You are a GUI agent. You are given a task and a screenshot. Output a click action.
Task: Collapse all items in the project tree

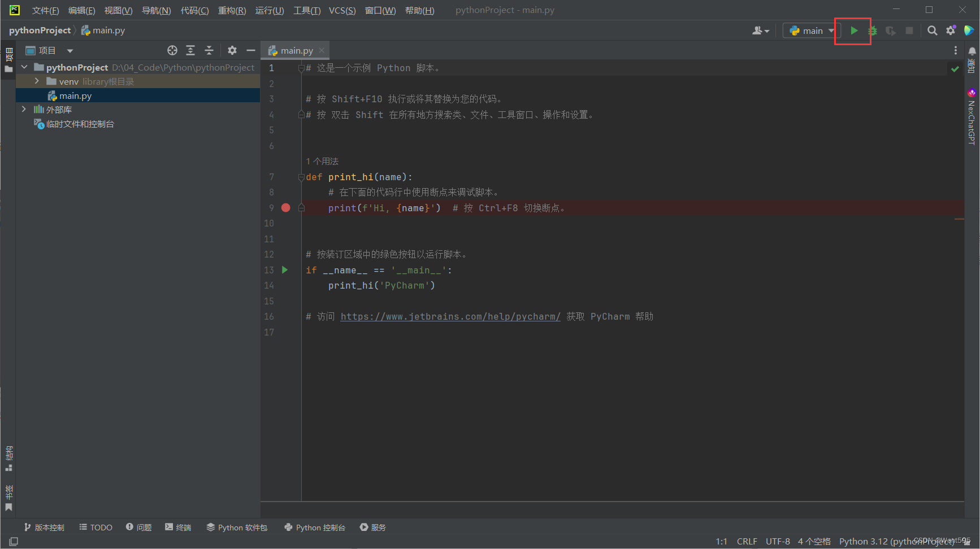coord(209,50)
